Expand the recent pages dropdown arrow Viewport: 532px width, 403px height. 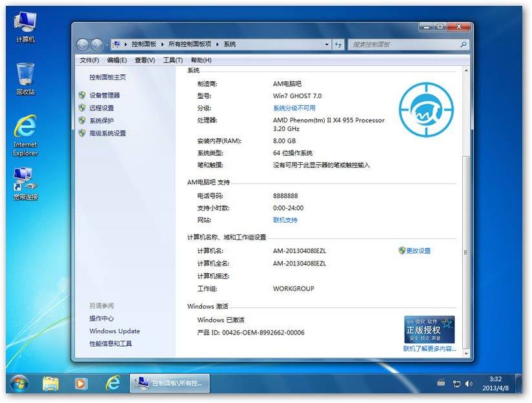click(x=107, y=45)
